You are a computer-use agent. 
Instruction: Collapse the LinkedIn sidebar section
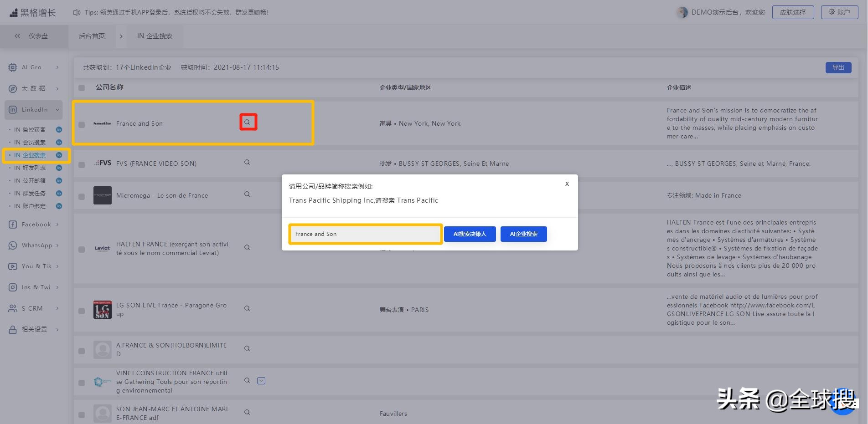[x=57, y=110]
